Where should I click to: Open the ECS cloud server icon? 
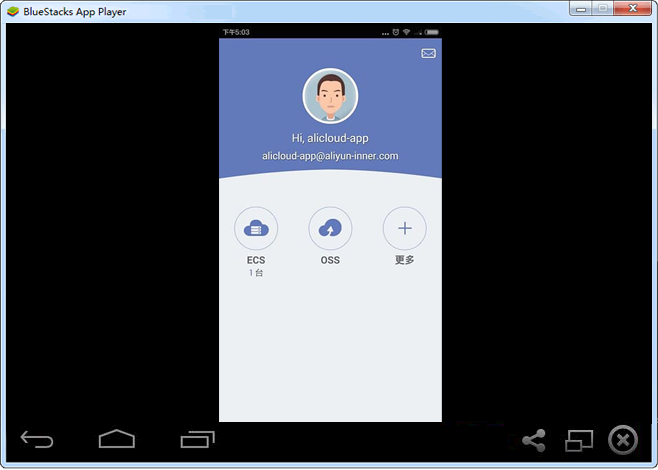pyautogui.click(x=256, y=229)
